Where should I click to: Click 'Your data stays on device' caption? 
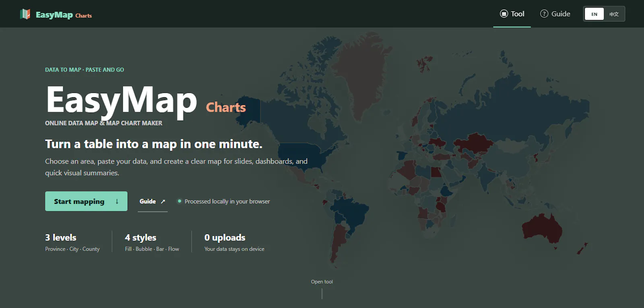[234, 249]
